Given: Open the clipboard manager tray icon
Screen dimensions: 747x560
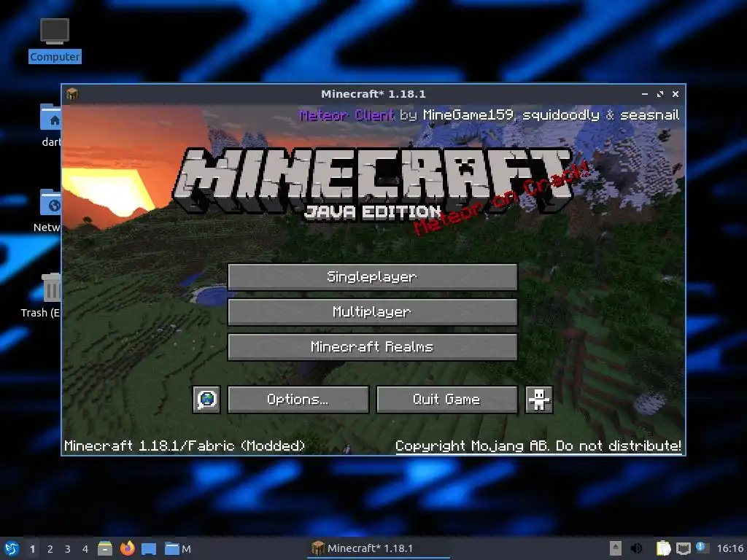Looking at the screenshot, I should tap(663, 548).
